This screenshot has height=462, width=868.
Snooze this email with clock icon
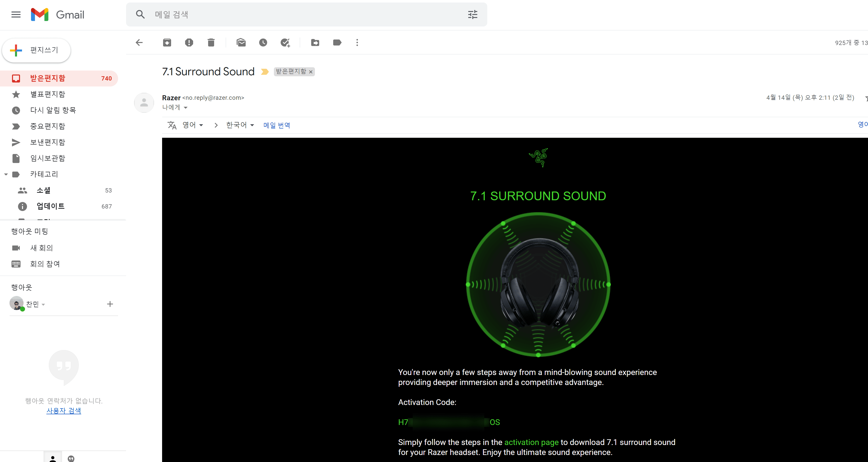coord(263,42)
